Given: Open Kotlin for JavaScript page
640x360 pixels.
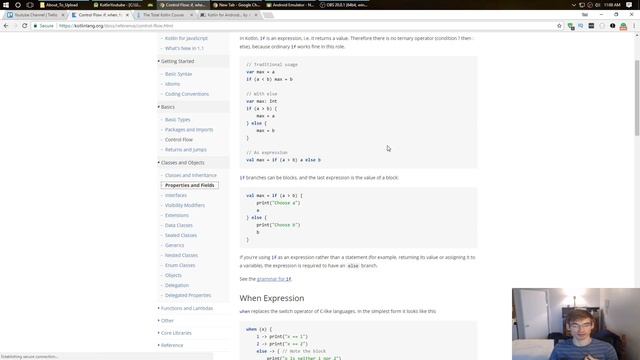Looking at the screenshot, I should click(x=186, y=38).
